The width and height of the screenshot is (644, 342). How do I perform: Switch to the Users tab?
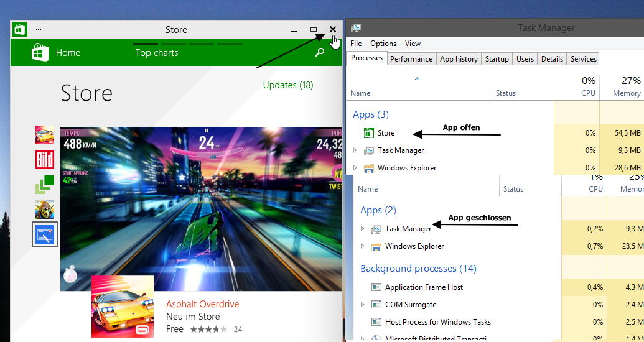point(525,58)
